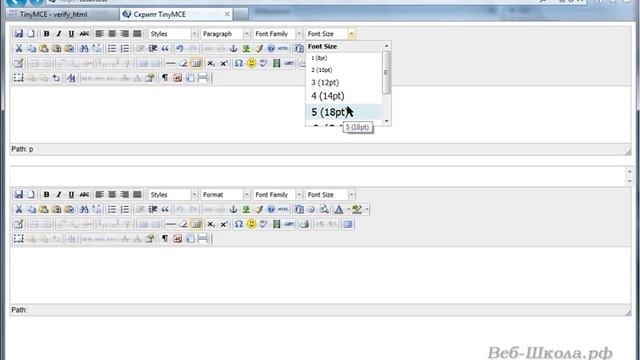
Task: Click Insert date icon in the lower editor
Action: (299, 209)
